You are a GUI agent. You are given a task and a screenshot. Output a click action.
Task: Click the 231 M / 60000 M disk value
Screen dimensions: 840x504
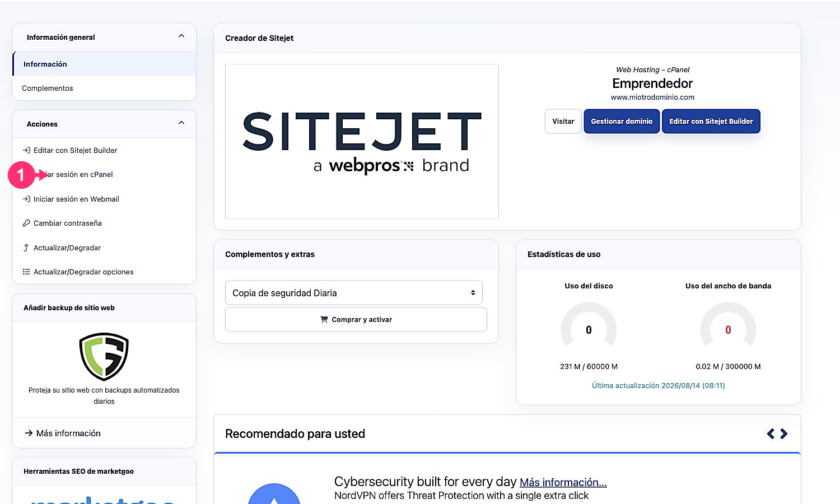point(589,366)
